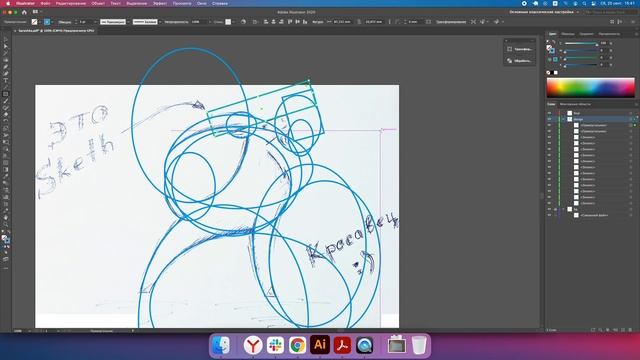Select the Zoom tool in toolbar
The width and height of the screenshot is (640, 360).
click(5, 224)
